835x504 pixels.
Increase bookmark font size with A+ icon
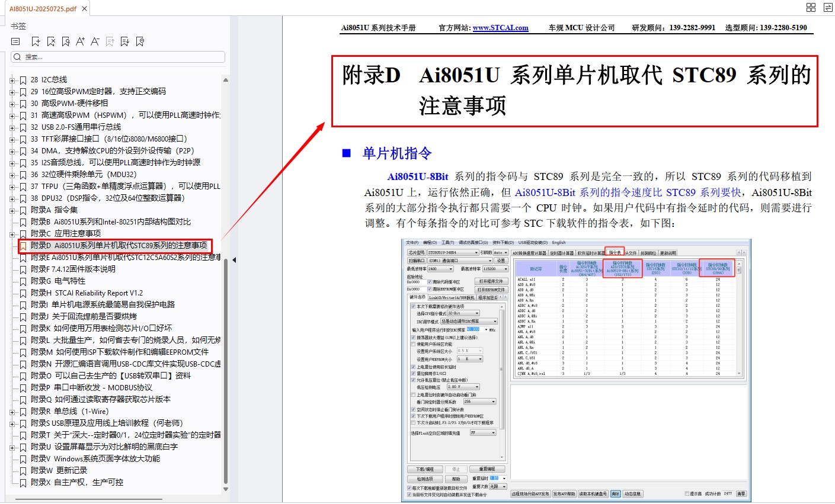(80, 41)
